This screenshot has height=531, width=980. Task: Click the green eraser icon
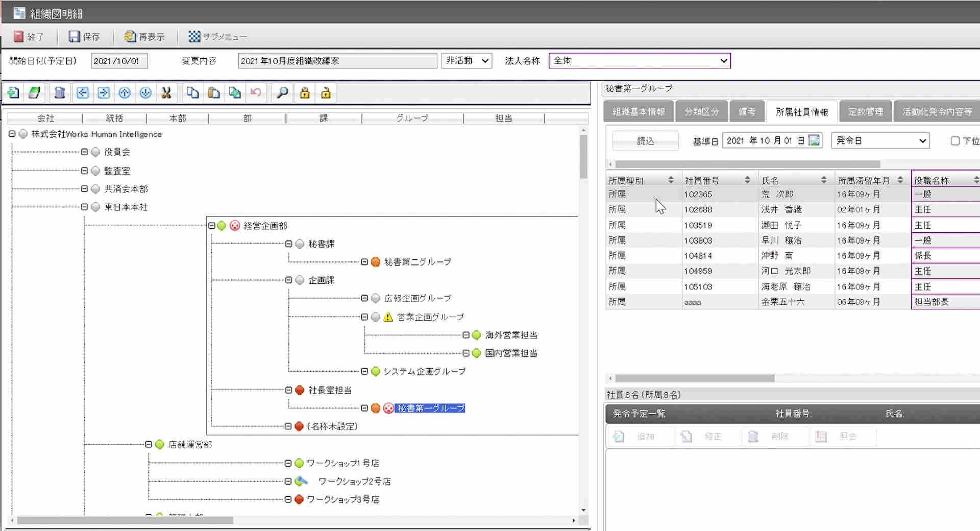click(34, 92)
